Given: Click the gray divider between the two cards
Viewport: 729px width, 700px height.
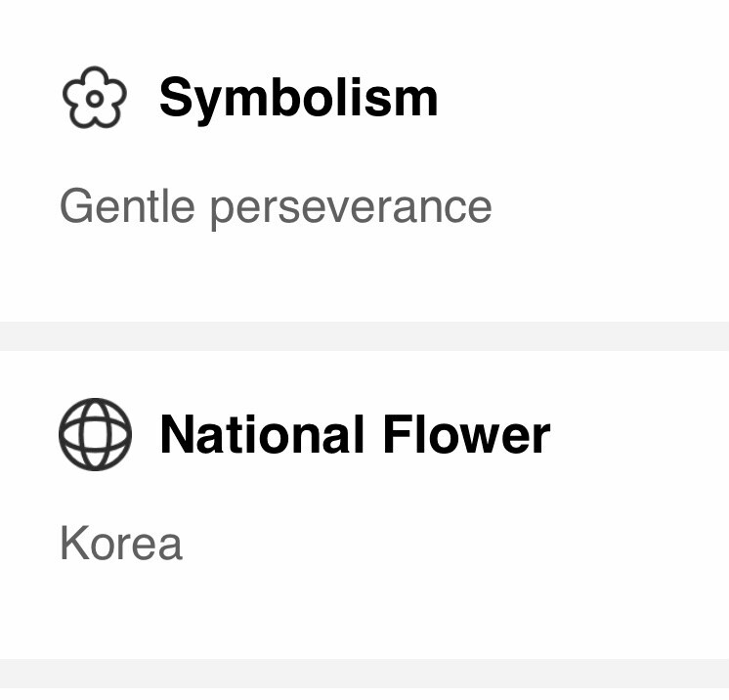Looking at the screenshot, I should [x=364, y=336].
